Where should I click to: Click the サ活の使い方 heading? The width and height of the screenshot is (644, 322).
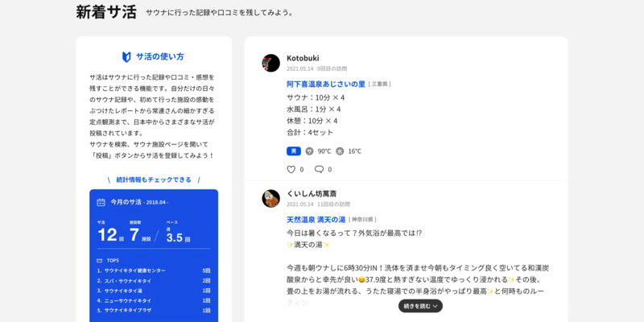pos(160,56)
